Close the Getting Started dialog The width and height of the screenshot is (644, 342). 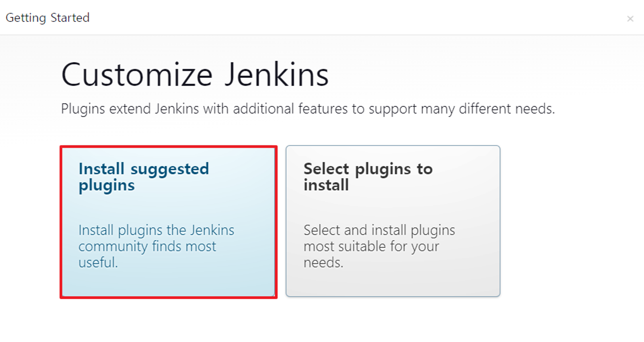630,19
